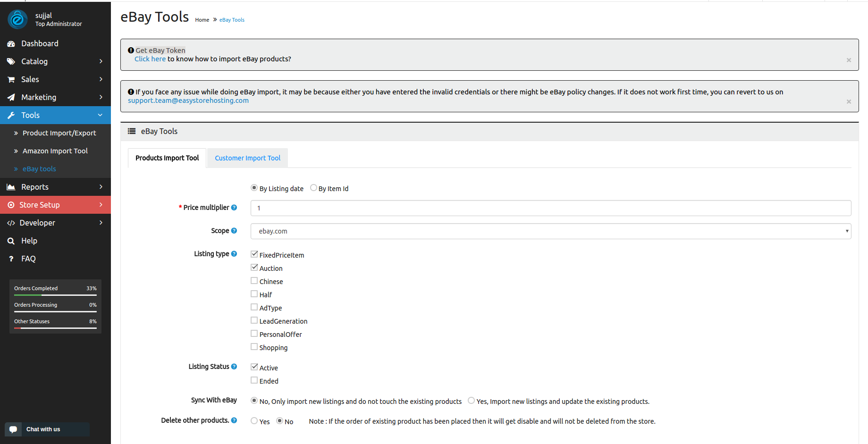Open Chat with us button
Image resolution: width=868 pixels, height=444 pixels.
(x=47, y=429)
